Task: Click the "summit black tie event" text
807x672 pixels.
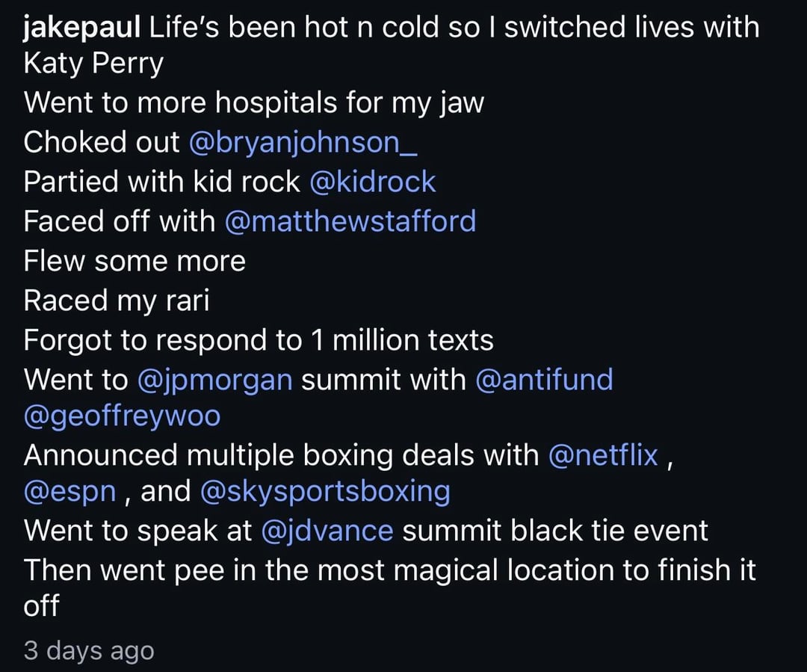Action: (x=555, y=531)
